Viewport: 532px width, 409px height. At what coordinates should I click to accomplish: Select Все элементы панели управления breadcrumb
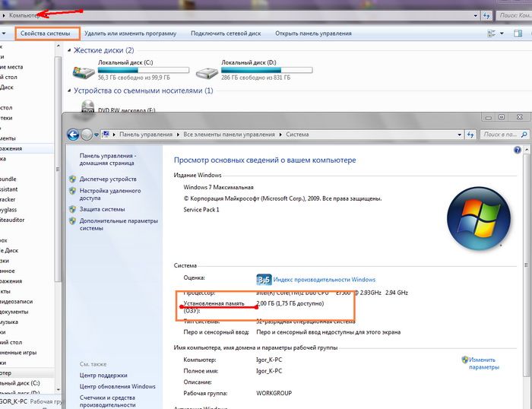(229, 135)
